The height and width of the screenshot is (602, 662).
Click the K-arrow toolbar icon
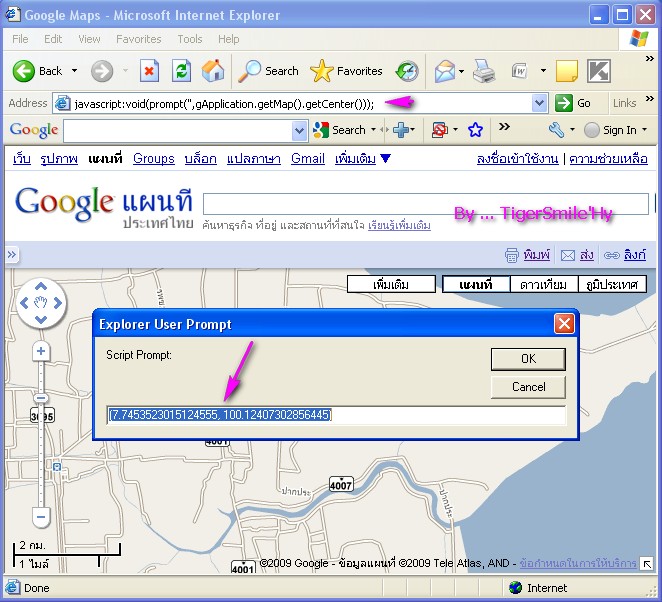click(x=599, y=71)
